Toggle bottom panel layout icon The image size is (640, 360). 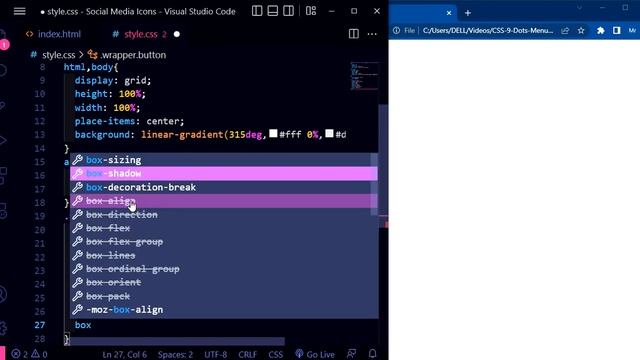click(273, 11)
